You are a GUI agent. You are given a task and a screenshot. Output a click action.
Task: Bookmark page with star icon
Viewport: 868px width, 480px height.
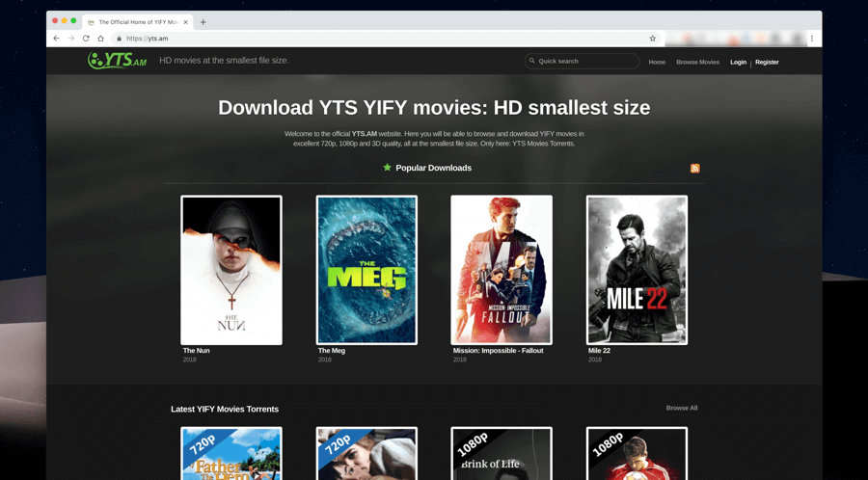point(653,39)
